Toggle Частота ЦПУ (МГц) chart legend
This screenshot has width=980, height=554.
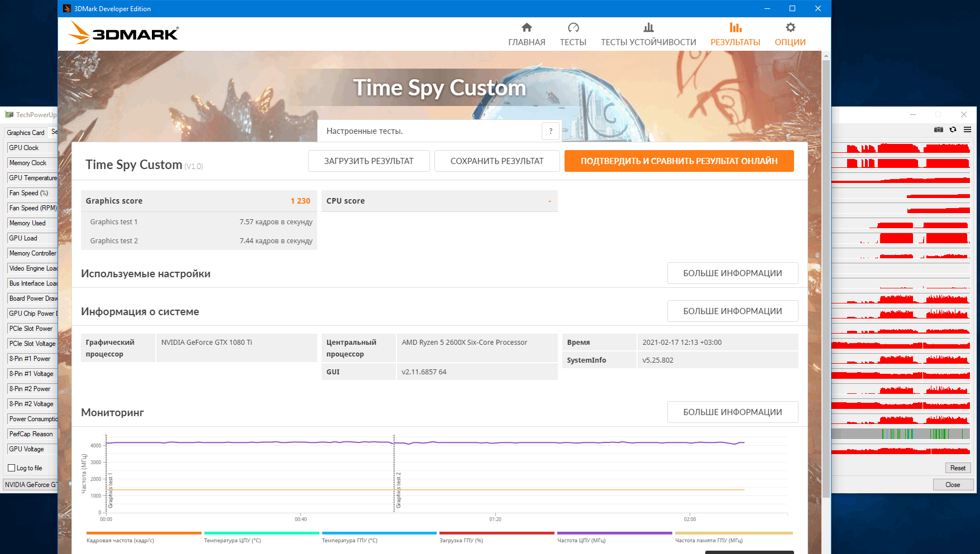pyautogui.click(x=614, y=537)
